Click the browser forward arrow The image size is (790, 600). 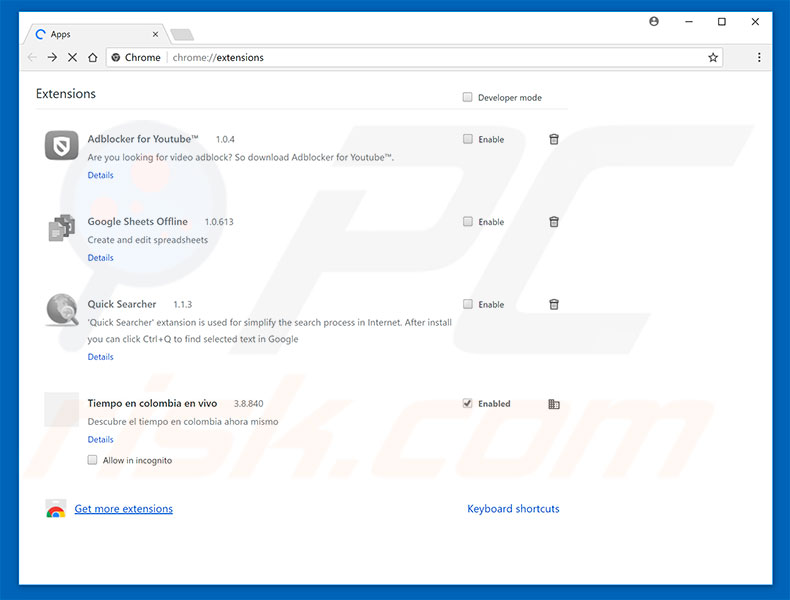[52, 57]
